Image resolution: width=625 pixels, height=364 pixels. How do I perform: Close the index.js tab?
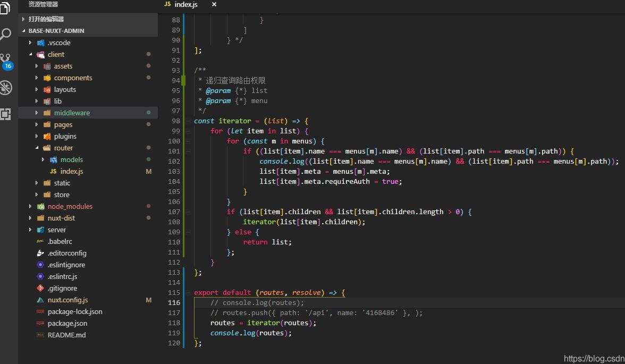[214, 5]
